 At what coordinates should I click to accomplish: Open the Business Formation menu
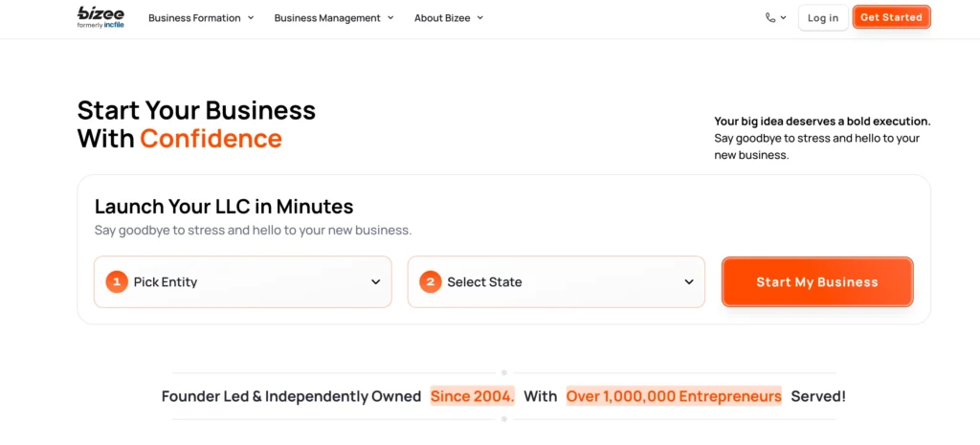click(201, 17)
